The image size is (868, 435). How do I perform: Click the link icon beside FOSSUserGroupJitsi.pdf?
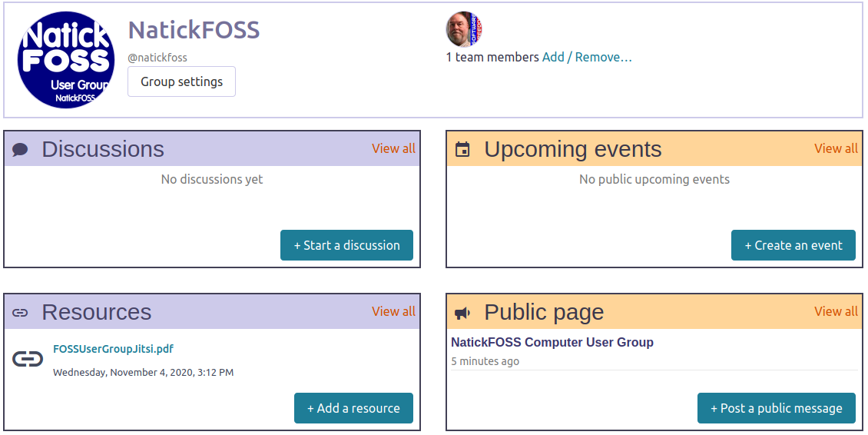(28, 359)
